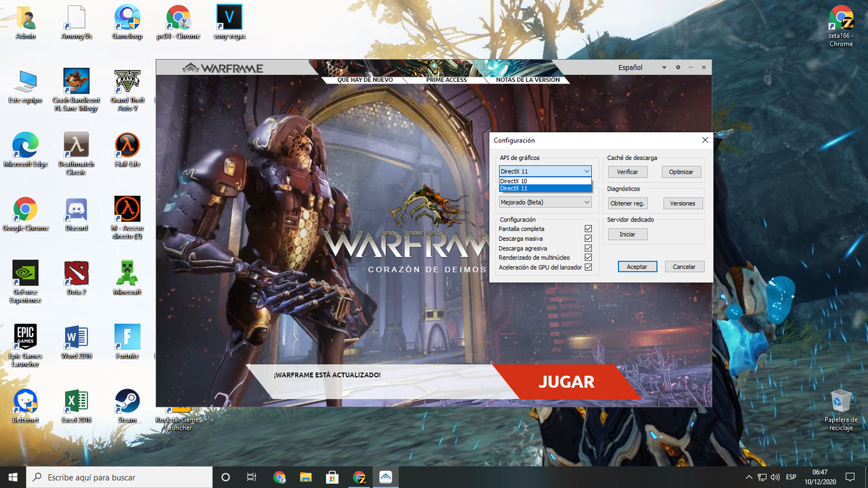Open the Microsoft Edge desktop icon
This screenshot has width=868, height=488.
click(x=26, y=150)
